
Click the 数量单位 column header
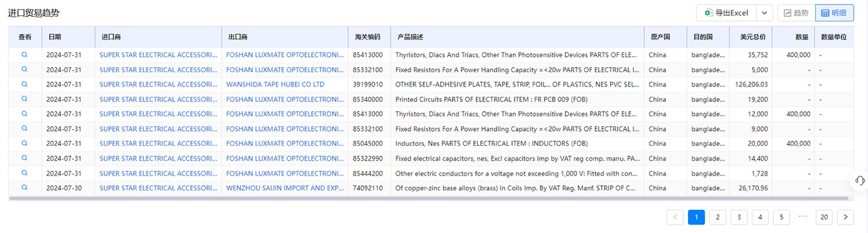coord(834,37)
